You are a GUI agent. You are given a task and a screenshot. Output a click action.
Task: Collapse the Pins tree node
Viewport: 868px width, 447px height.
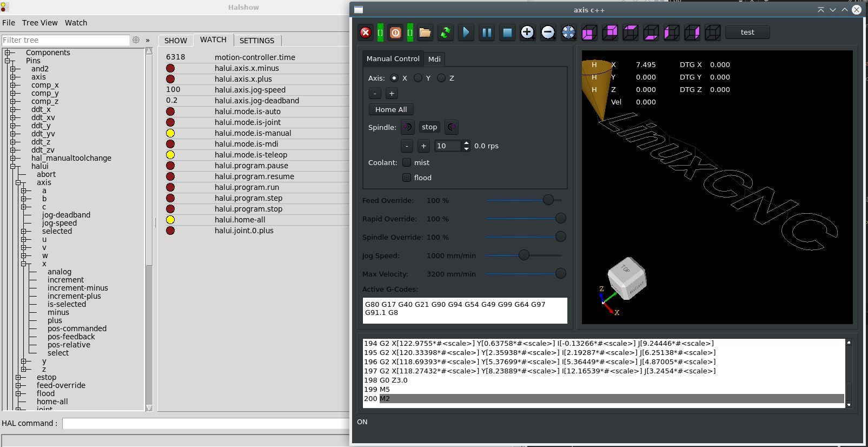coord(8,61)
